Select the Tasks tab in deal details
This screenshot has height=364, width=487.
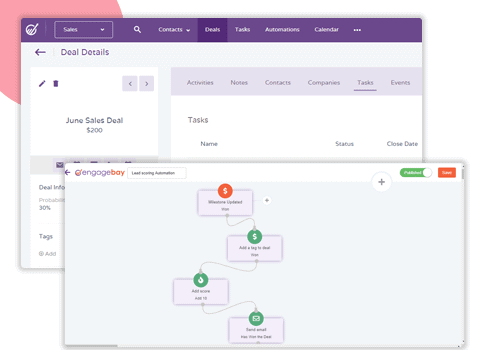coord(365,82)
